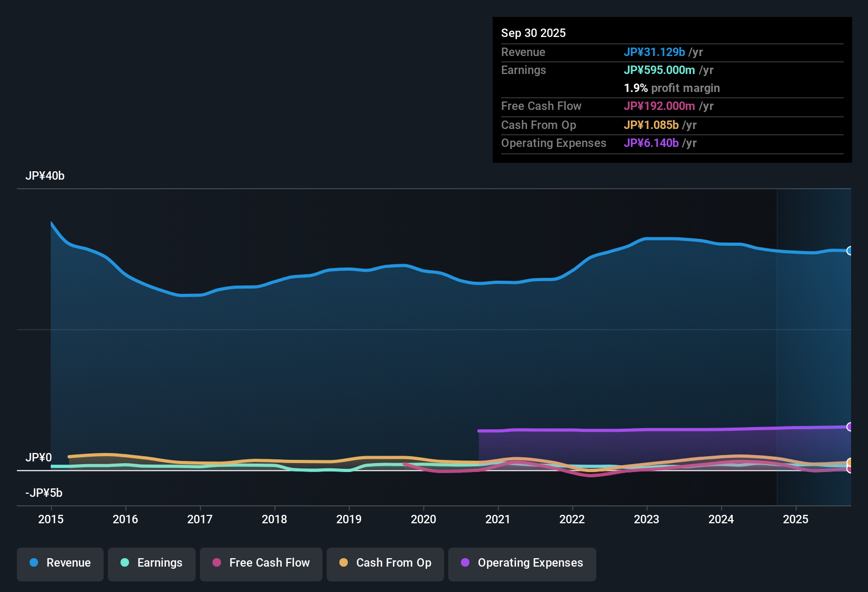Toggle Operating Expenses series visibility

pos(522,563)
